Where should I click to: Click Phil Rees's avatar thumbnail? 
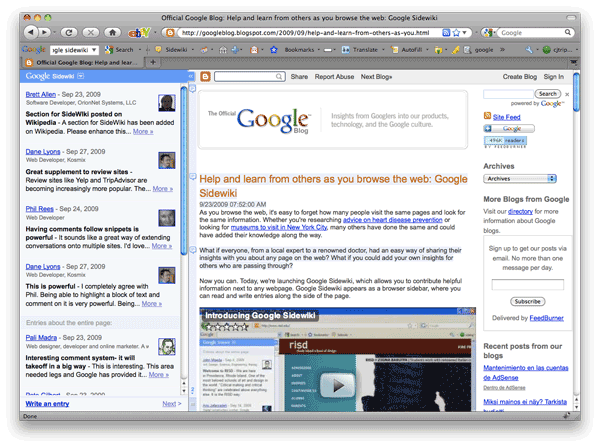click(167, 218)
